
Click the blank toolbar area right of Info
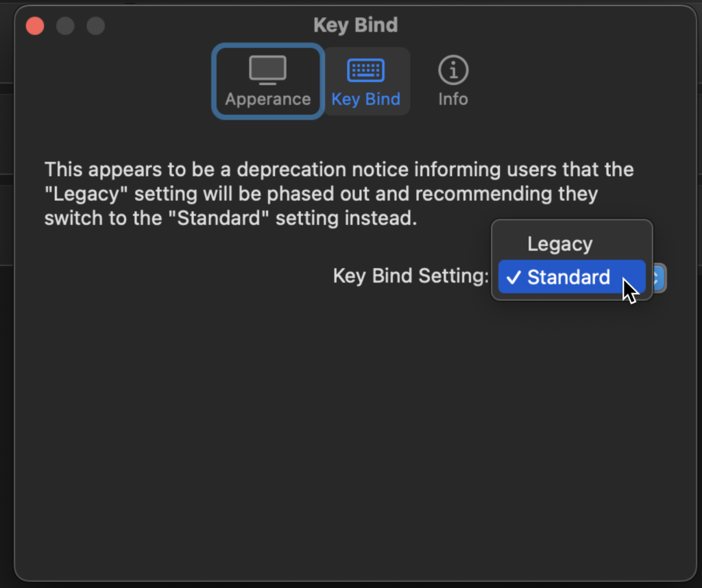click(582, 81)
